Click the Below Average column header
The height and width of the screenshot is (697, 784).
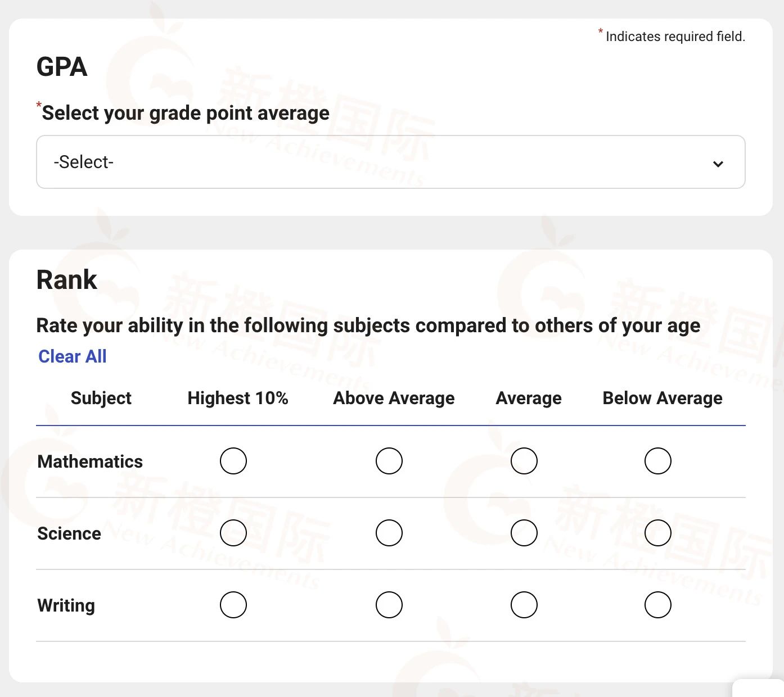click(x=663, y=398)
